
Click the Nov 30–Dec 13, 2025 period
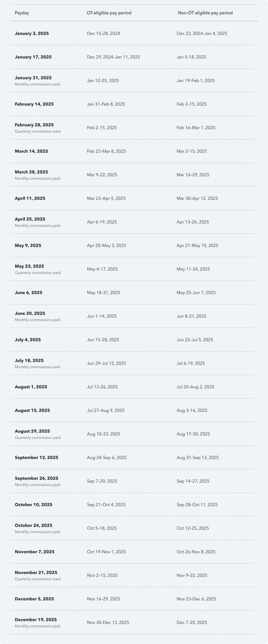pos(108,623)
